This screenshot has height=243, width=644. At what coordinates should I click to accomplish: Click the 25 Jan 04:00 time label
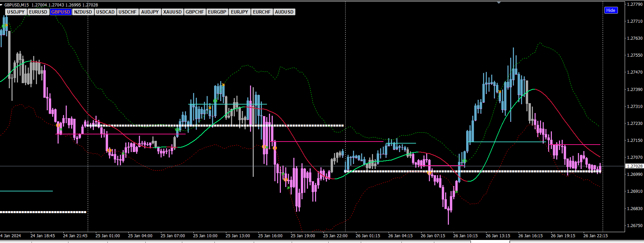pyautogui.click(x=140, y=236)
